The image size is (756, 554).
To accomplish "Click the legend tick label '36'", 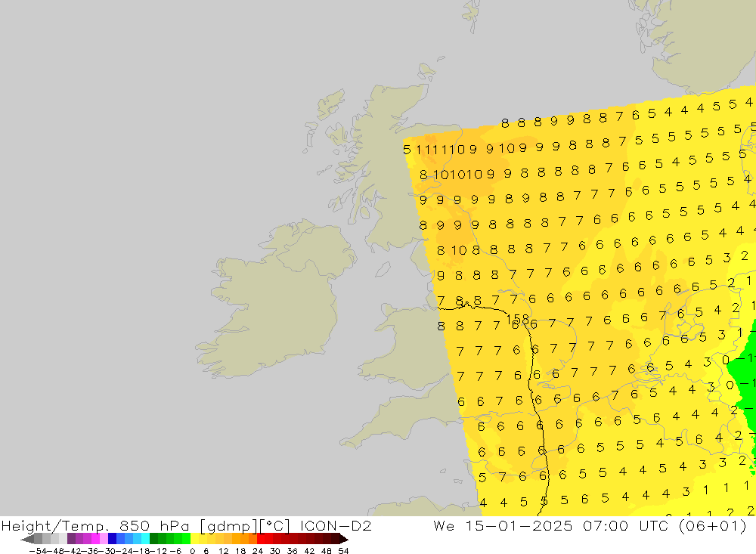I will pyautogui.click(x=292, y=551).
